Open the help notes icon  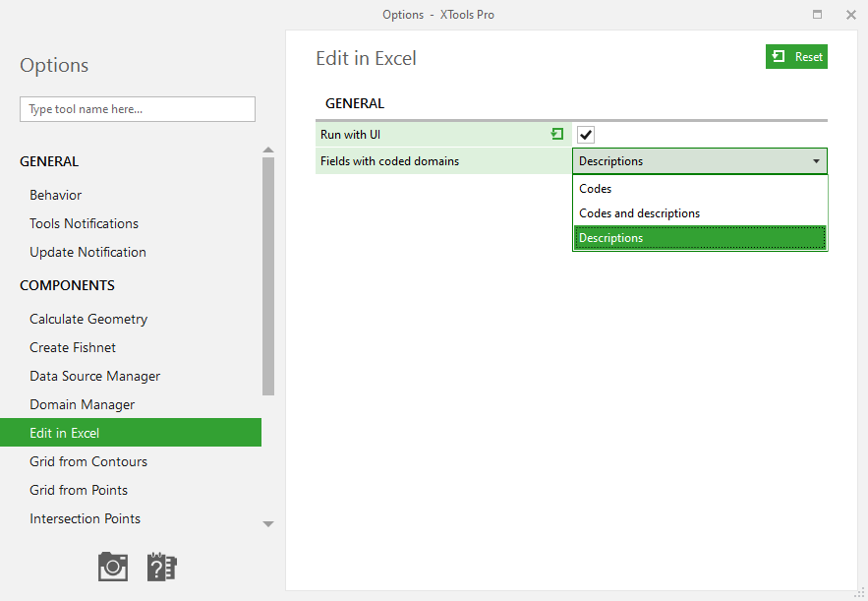click(161, 567)
